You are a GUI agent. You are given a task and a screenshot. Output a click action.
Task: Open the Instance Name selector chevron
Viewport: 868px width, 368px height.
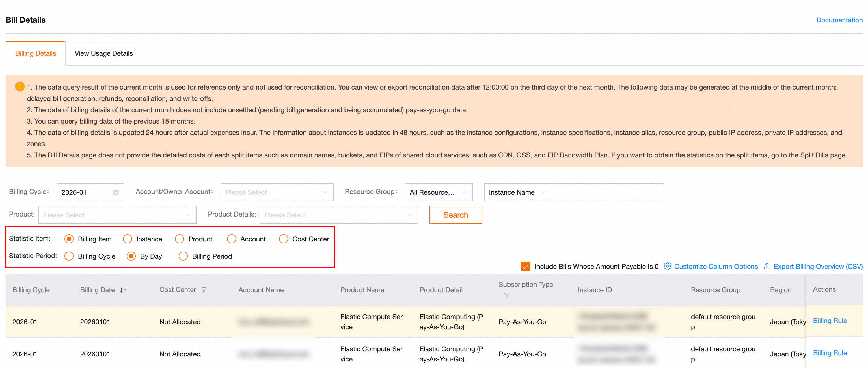point(543,192)
